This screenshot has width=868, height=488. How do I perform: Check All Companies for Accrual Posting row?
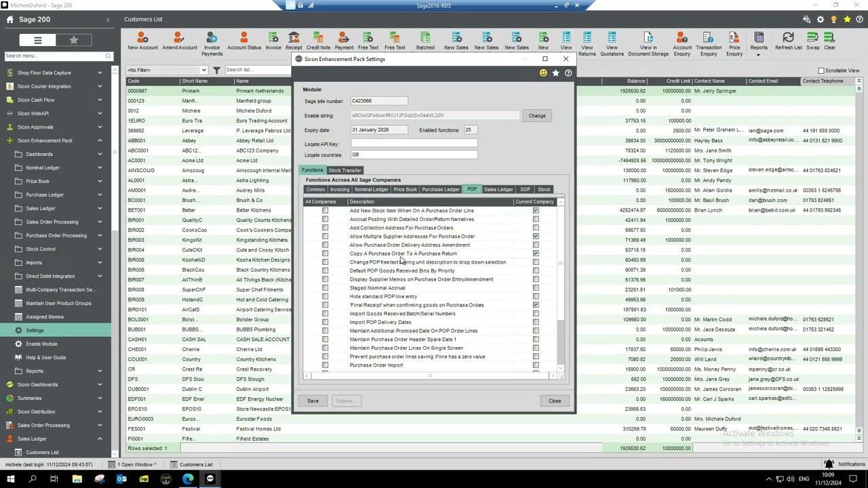(x=325, y=220)
